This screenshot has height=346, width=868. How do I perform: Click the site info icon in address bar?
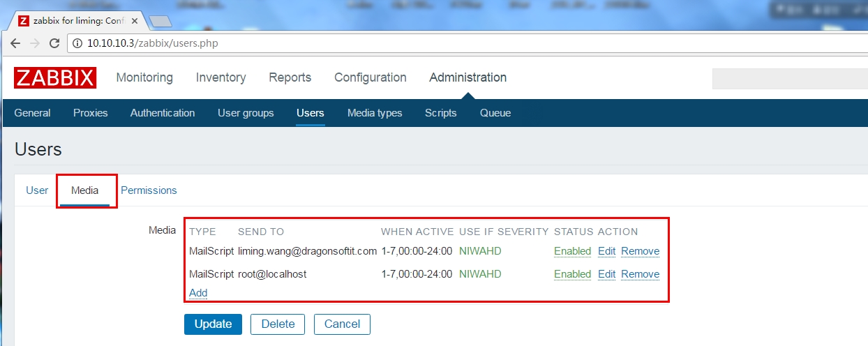coord(78,43)
